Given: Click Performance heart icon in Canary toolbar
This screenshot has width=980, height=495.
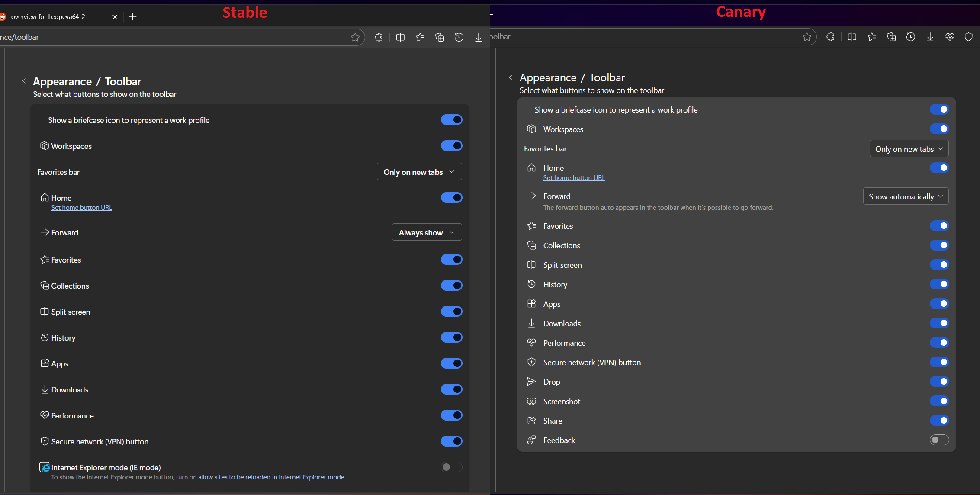Looking at the screenshot, I should pos(950,37).
